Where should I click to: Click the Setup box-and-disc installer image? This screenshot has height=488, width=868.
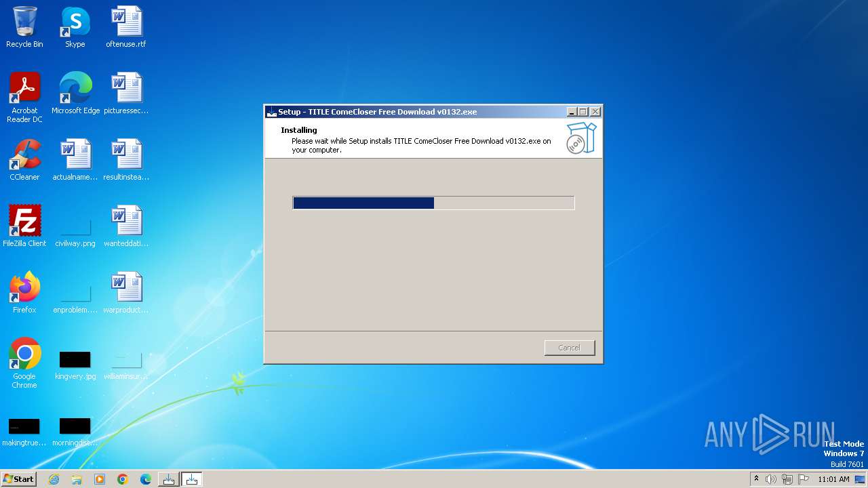(x=581, y=138)
